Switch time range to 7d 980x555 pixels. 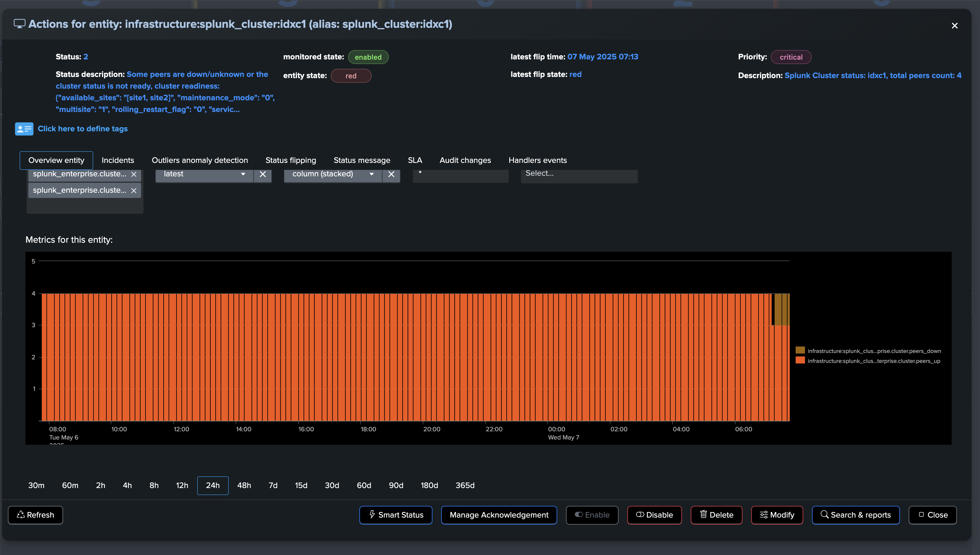(x=273, y=485)
